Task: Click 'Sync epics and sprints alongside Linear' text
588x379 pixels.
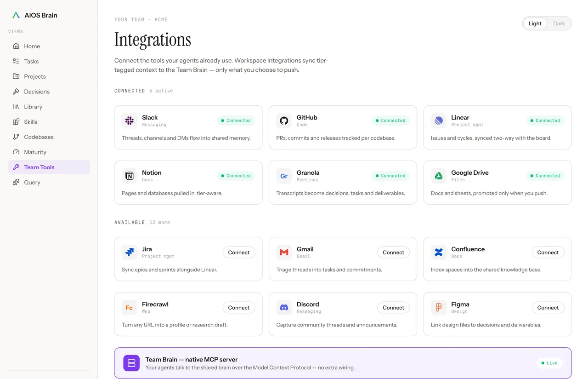Action: 170,270
